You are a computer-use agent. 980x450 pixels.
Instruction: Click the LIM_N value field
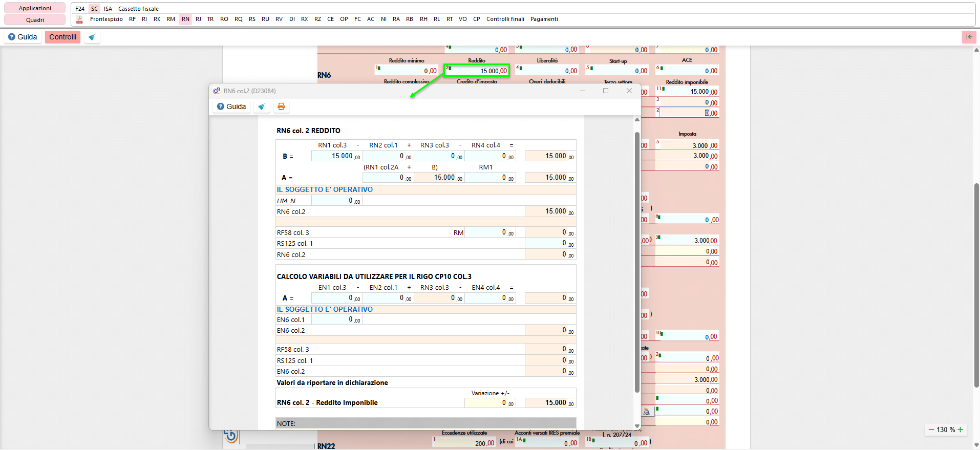[x=336, y=201]
